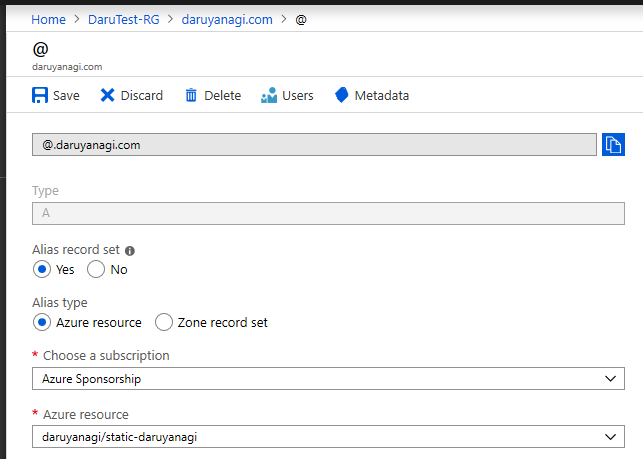Show info tooltip for Alias record set

(130, 251)
